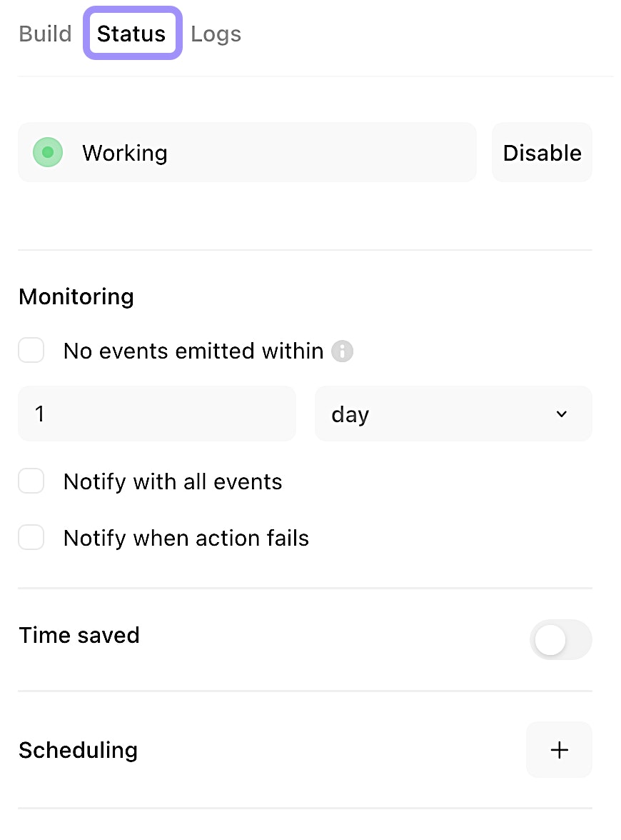Click the Working status text
Image resolution: width=621 pixels, height=840 pixels.
click(125, 153)
